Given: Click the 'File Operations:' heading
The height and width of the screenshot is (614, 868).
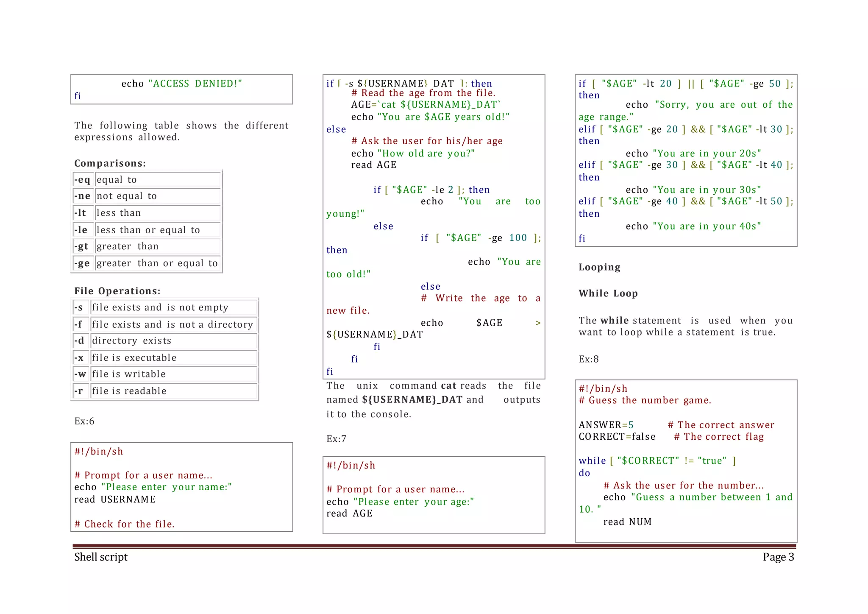Looking at the screenshot, I should (x=117, y=291).
